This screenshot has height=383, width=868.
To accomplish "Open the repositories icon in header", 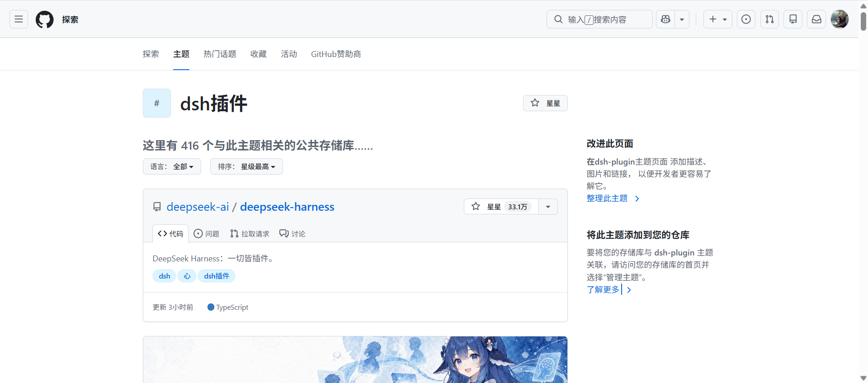I will click(x=793, y=19).
